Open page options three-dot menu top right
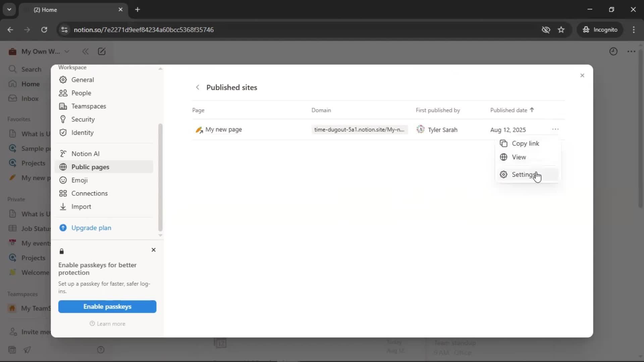Viewport: 644px width, 362px height. [631, 52]
